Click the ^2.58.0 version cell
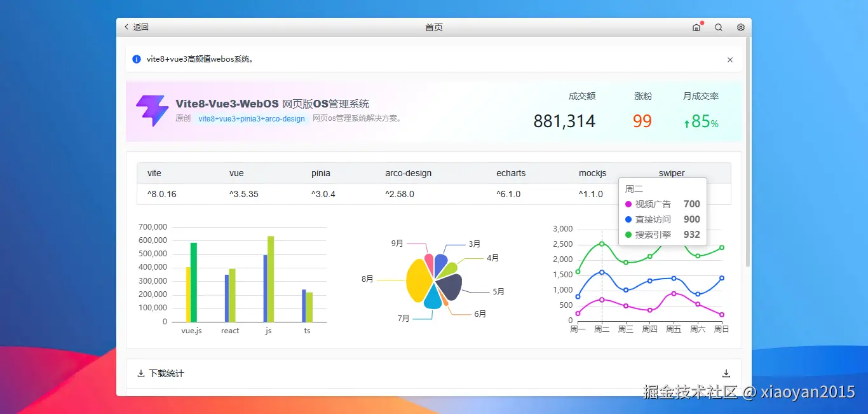 [400, 194]
